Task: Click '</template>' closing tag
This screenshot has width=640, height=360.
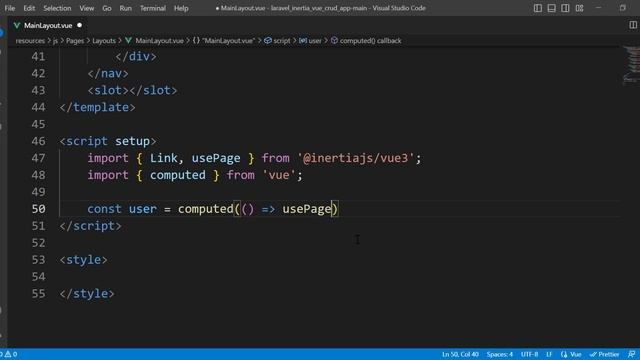Action: (98, 107)
